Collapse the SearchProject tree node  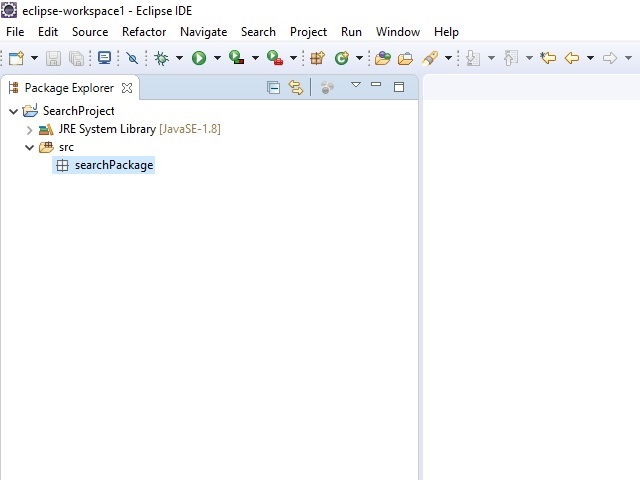point(13,111)
